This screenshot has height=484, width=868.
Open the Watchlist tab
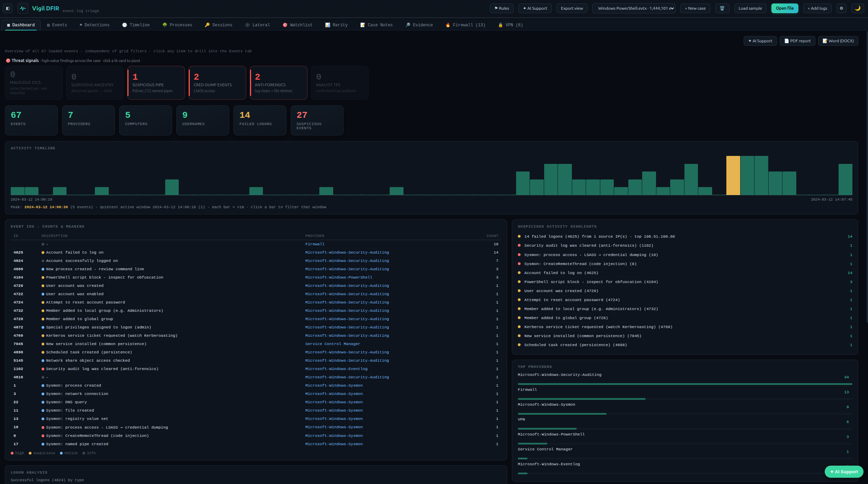tap(298, 25)
